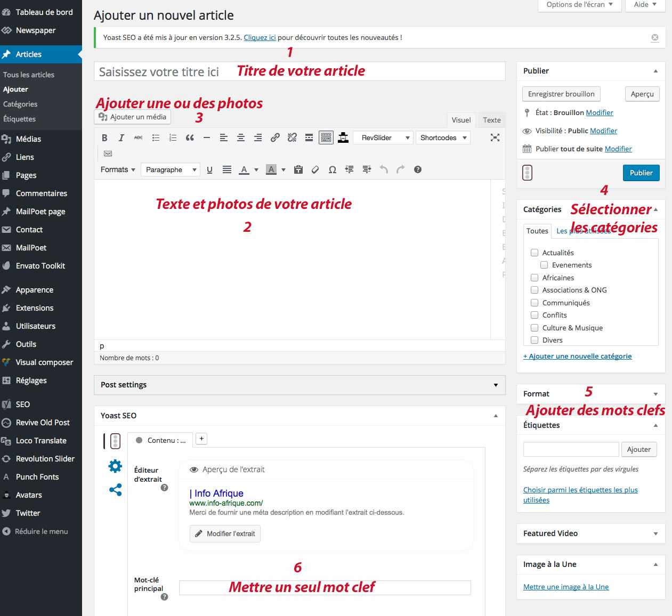Open the Yoast SEO social share tab
The height and width of the screenshot is (616, 672).
115,490
